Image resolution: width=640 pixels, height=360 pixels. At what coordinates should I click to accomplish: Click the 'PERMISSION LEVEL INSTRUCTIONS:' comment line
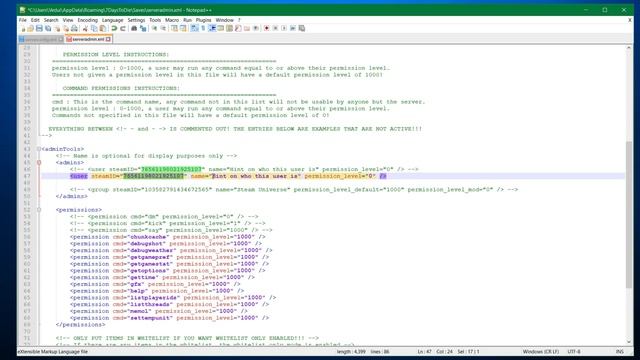116,54
